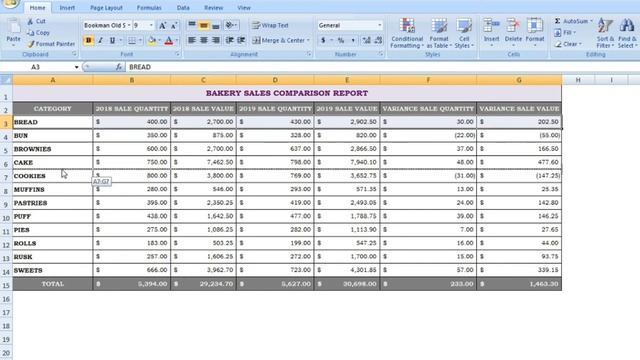Viewport: 640px width, 360px height.
Task: Switch to the View tab
Action: tap(244, 8)
